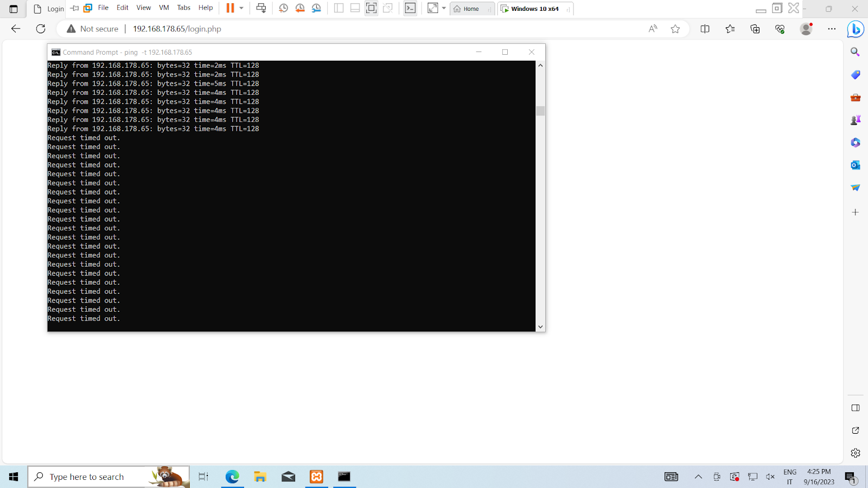The height and width of the screenshot is (488, 868).
Task: Go back to the previous page
Action: 16,29
